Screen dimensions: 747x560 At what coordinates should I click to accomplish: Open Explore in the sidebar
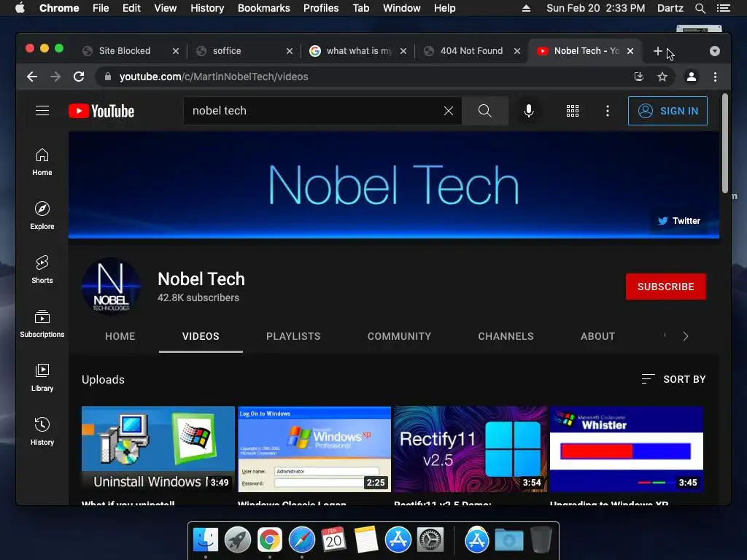point(42,216)
